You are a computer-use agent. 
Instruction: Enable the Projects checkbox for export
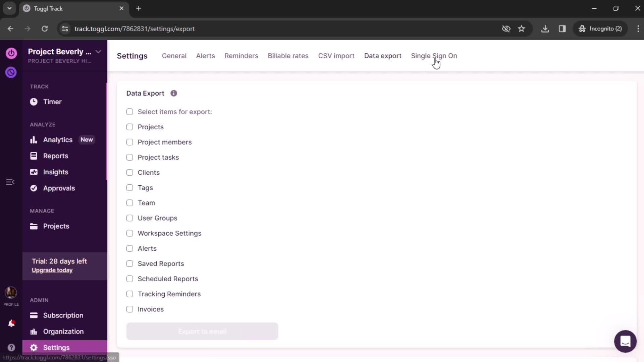click(129, 127)
